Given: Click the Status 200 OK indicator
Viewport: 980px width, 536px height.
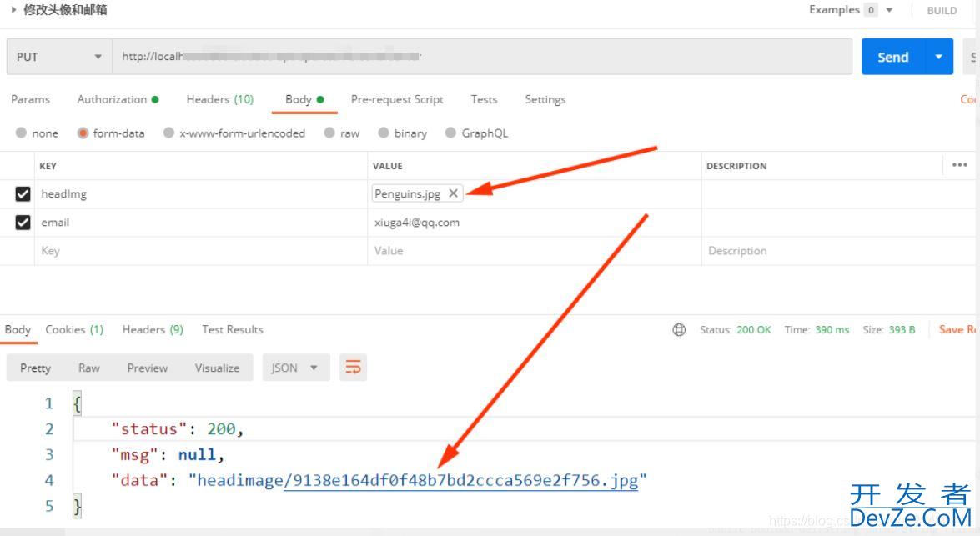Looking at the screenshot, I should 735,330.
